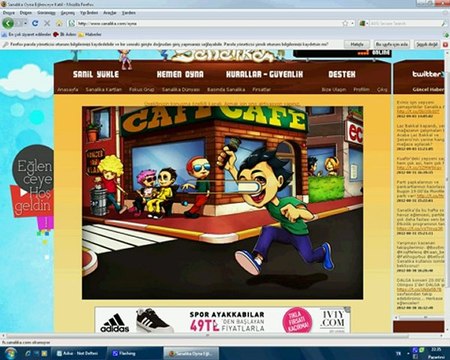450x360 pixels.
Task: Click the Çıkış logout link
Action: tap(382, 89)
